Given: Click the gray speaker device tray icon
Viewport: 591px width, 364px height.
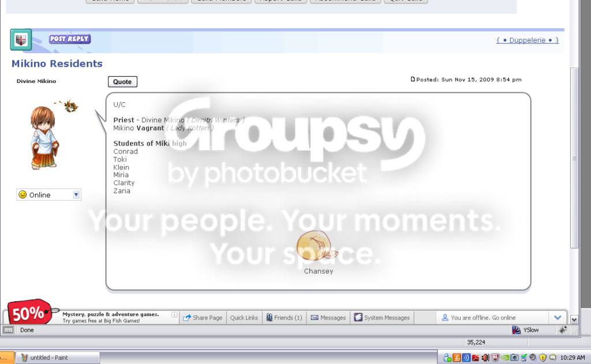Looking at the screenshot, I should pyautogui.click(x=533, y=358).
